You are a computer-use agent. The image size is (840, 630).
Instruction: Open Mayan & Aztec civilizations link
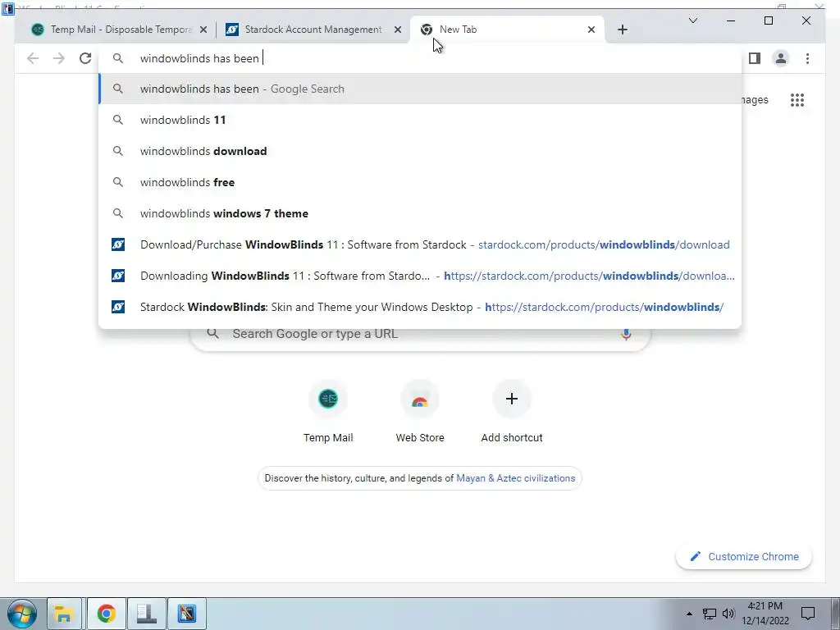pyautogui.click(x=515, y=478)
